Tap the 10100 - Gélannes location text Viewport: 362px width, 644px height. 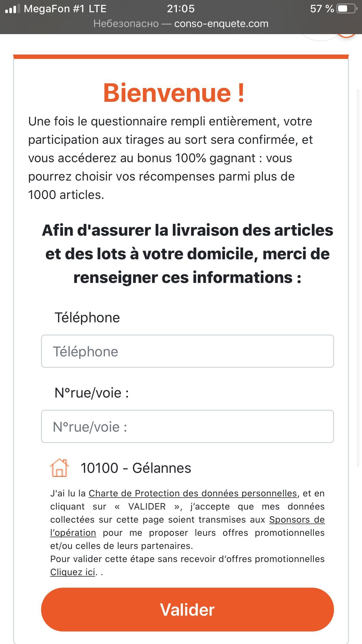point(136,468)
